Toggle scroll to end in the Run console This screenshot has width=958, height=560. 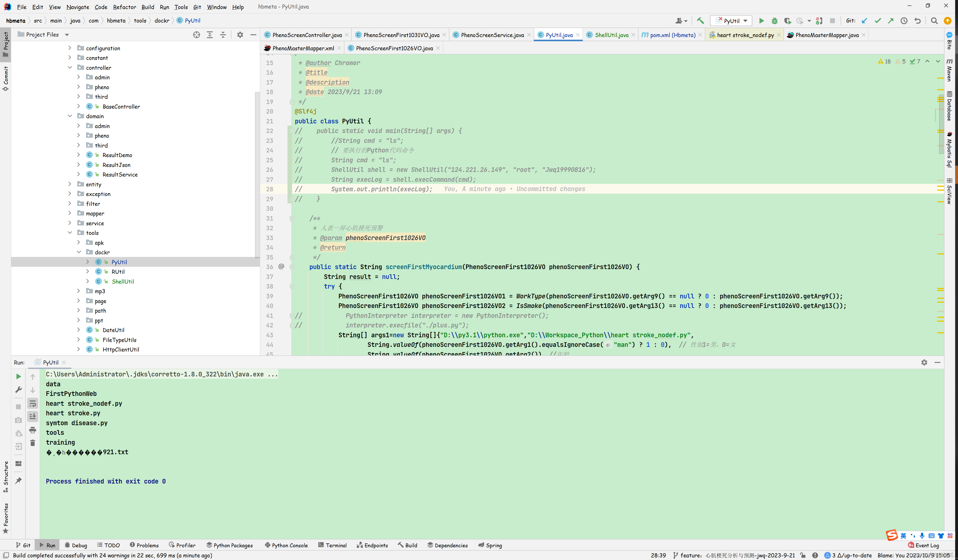pyautogui.click(x=33, y=417)
